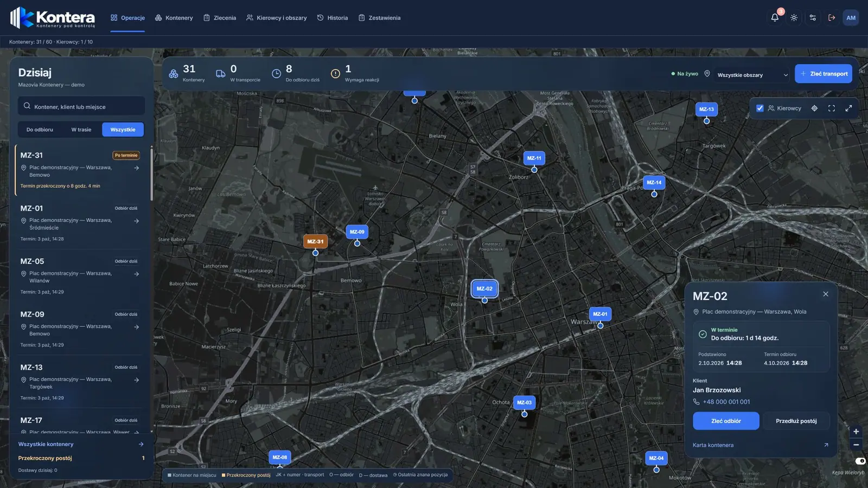This screenshot has height=488, width=868.
Task: Click the logout icon
Action: point(832,18)
